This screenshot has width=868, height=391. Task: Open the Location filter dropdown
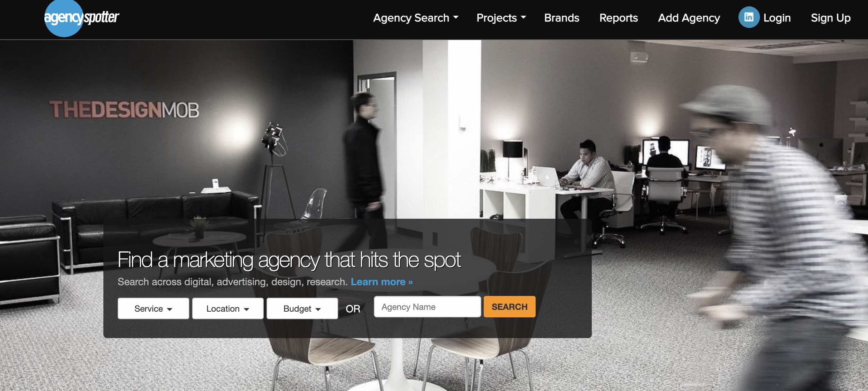tap(228, 308)
